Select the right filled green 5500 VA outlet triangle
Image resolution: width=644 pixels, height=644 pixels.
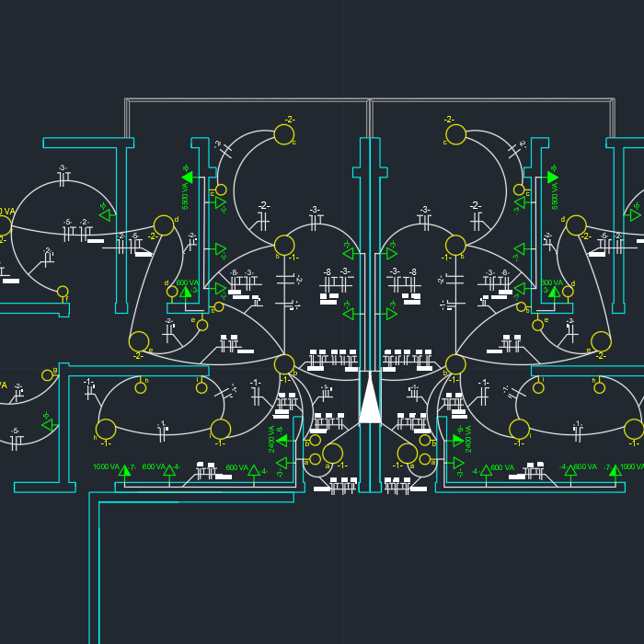click(x=552, y=178)
